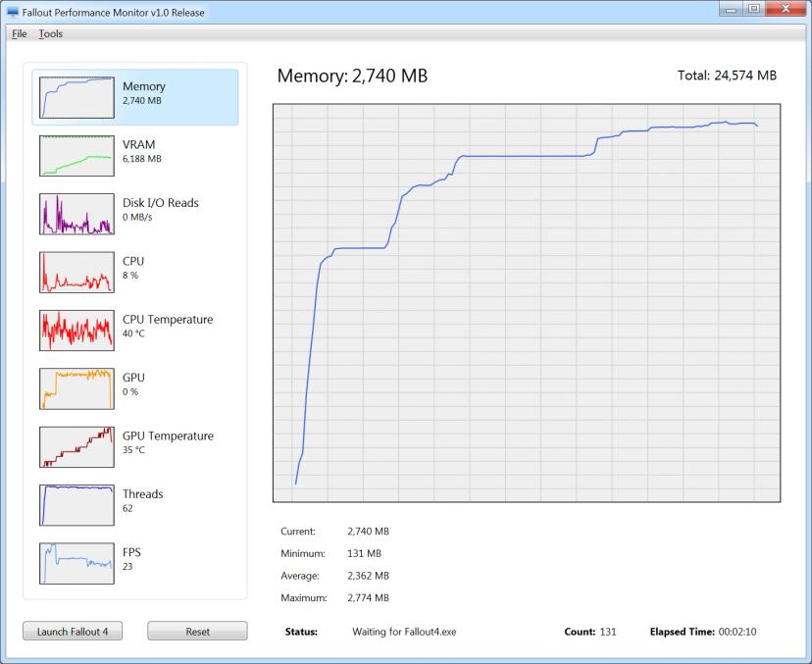Click the Average value '2,362 MB'
Image resolution: width=812 pixels, height=664 pixels.
368,576
